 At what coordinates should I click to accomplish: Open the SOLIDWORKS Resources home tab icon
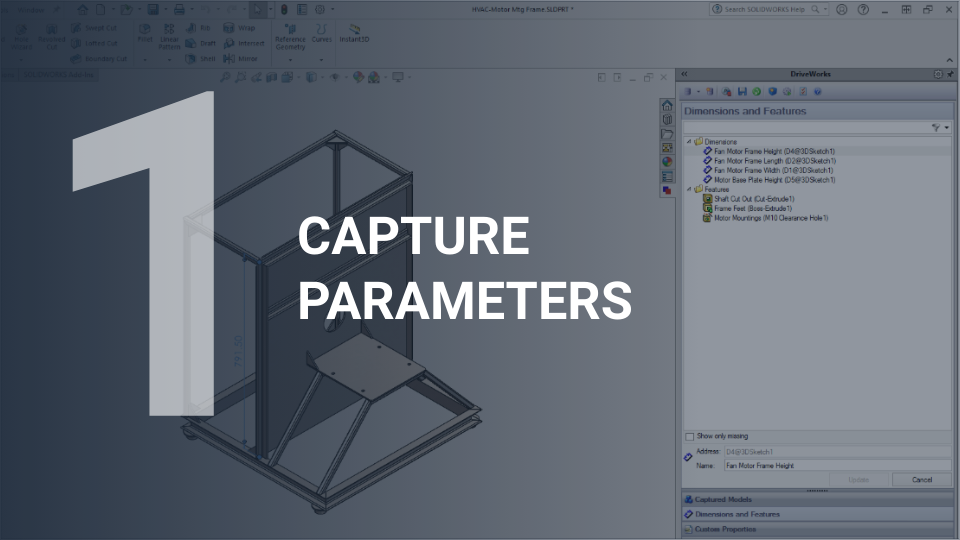(x=667, y=105)
